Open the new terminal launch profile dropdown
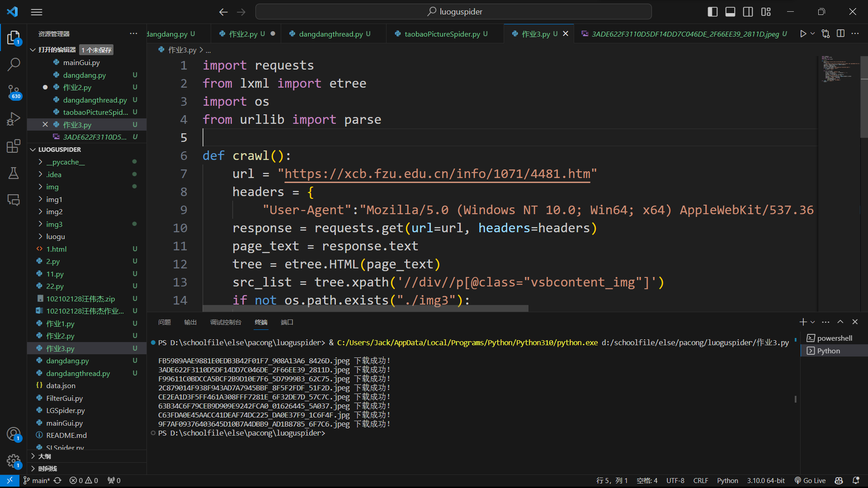This screenshot has height=488, width=868. point(813,322)
